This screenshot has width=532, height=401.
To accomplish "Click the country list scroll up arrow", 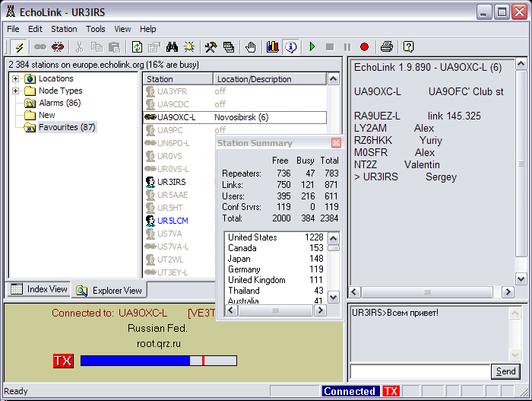I will coord(334,238).
